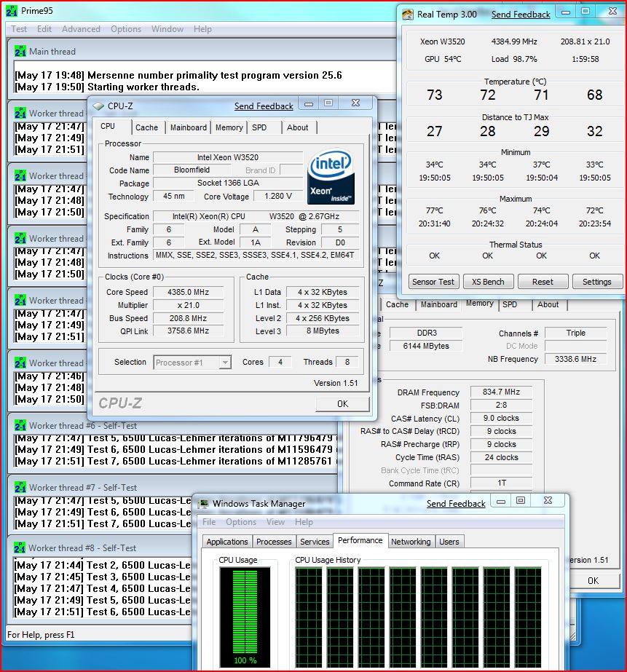Switch to SPD tab in background CPU-Z
This screenshot has width=627, height=672.
click(x=510, y=305)
